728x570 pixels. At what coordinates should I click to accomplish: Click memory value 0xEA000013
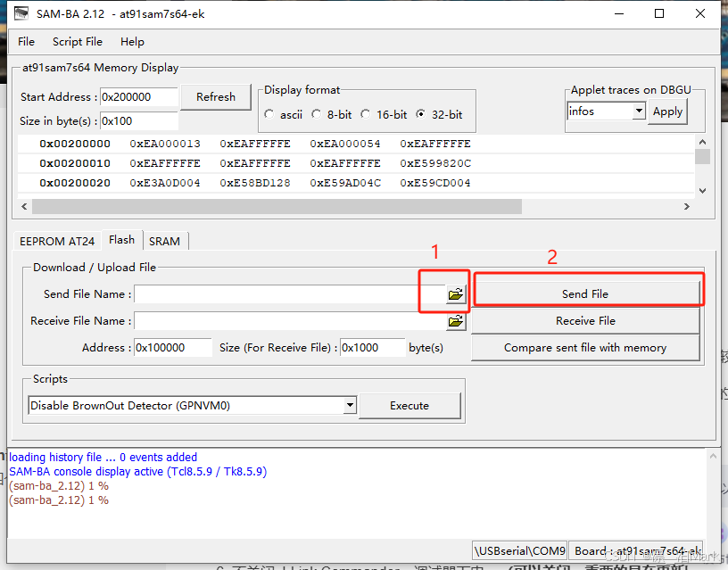point(165,144)
